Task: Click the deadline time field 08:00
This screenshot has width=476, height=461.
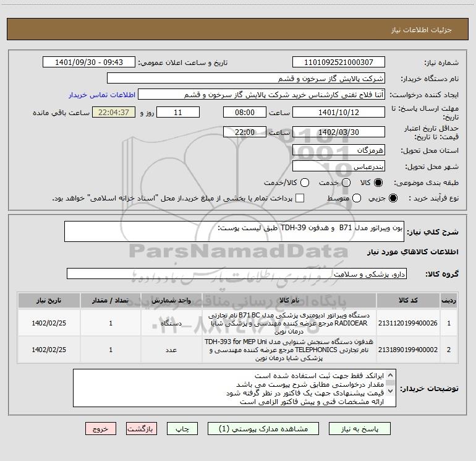Action: (x=245, y=112)
